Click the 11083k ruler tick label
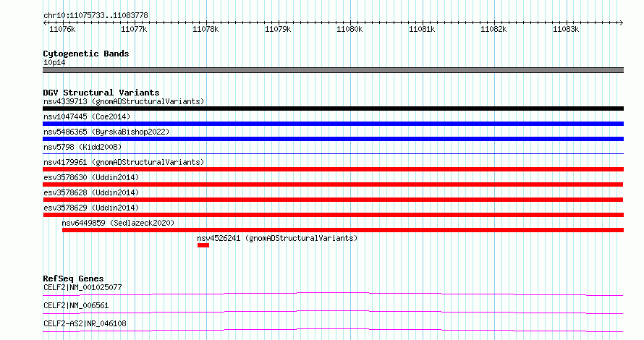Viewport: 644px width, 340px height. click(x=566, y=30)
